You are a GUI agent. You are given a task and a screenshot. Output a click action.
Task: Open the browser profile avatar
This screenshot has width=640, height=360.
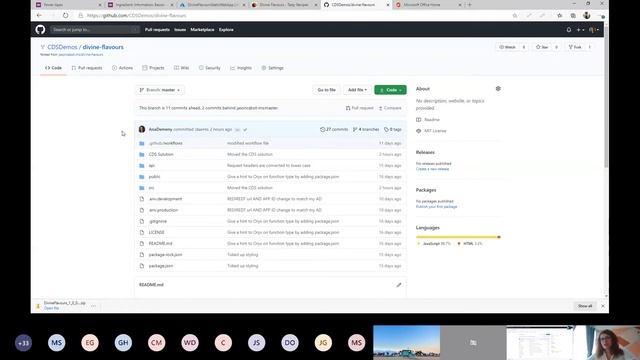click(x=587, y=15)
